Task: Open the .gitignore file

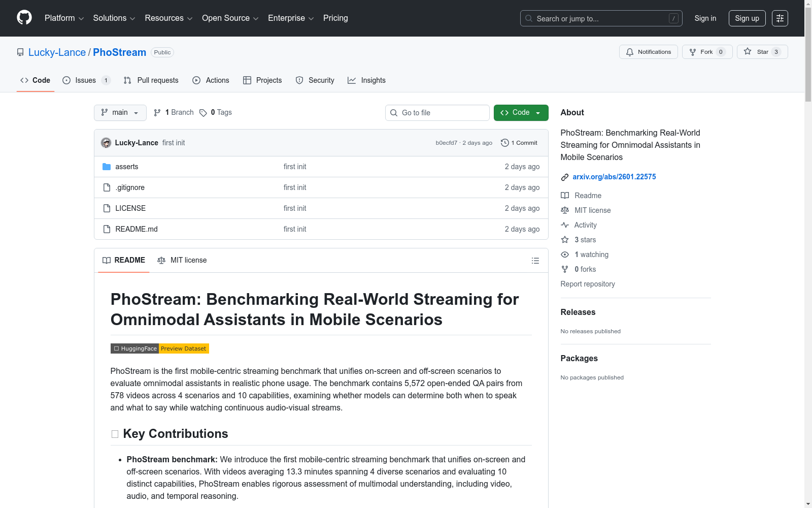Action: click(130, 187)
